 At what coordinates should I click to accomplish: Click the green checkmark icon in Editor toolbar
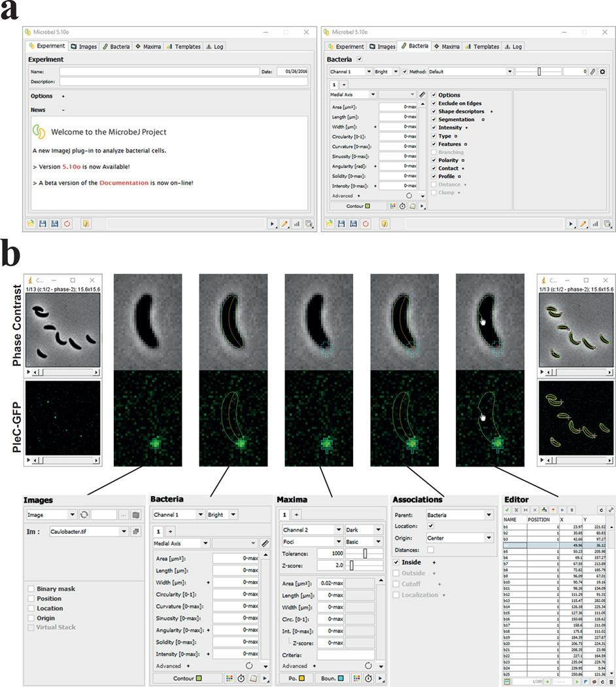[x=507, y=509]
